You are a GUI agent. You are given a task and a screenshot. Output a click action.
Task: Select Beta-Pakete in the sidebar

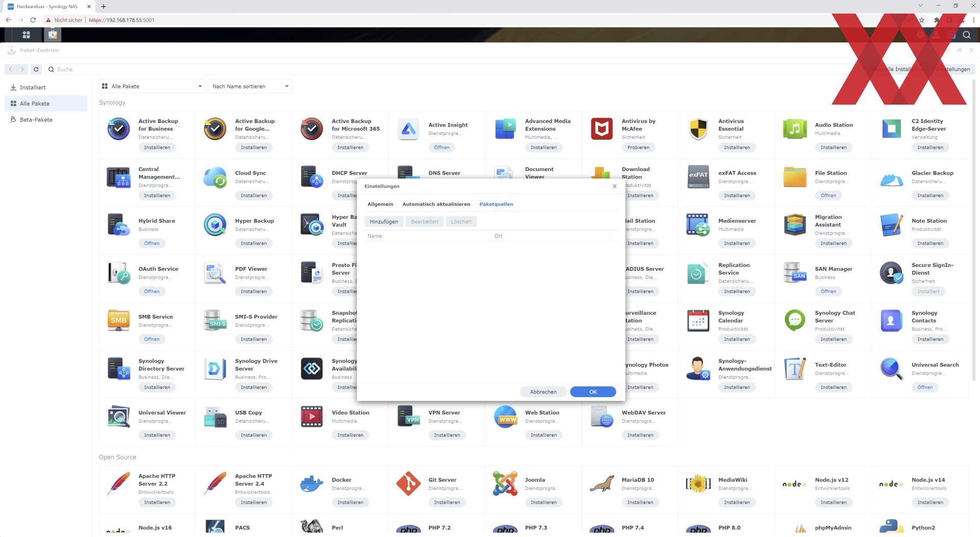click(x=46, y=120)
